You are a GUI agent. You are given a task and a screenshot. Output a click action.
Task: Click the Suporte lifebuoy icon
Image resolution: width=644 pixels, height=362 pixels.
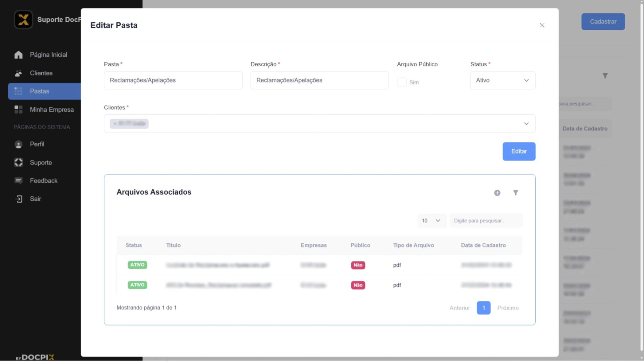pos(18,162)
